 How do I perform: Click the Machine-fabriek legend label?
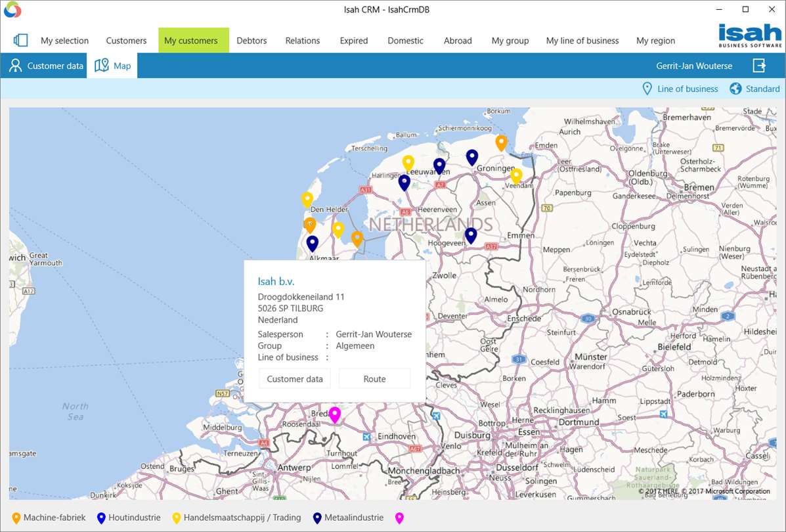[55, 518]
